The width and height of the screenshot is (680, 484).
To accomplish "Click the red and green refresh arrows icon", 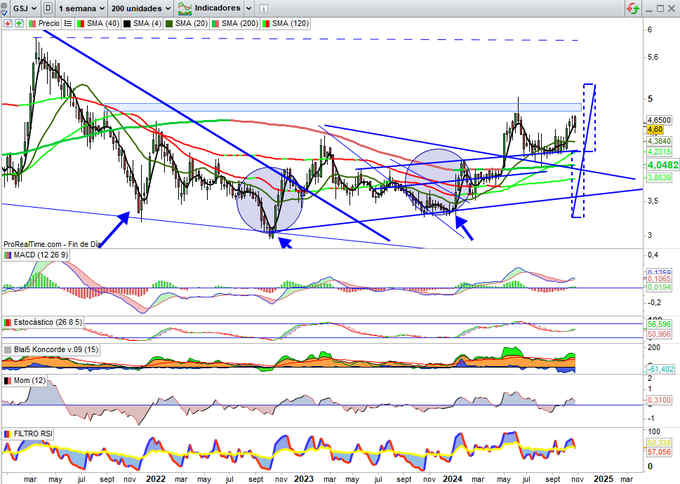I will pos(633,8).
